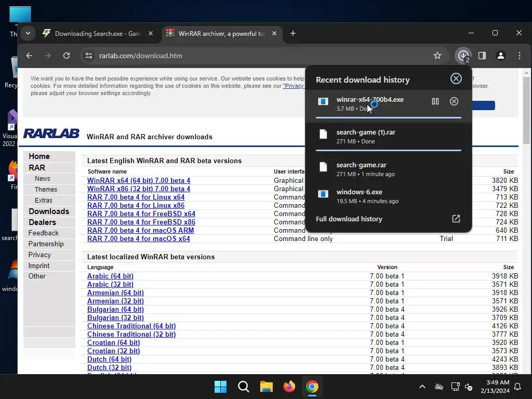Reload the rarlab page
The height and width of the screenshot is (399, 532).
pos(66,56)
